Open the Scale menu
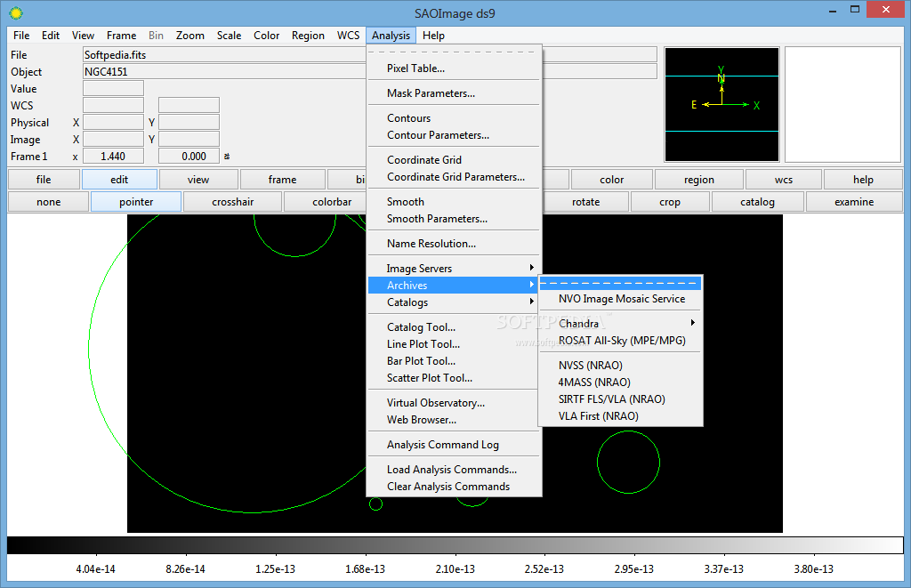911x588 pixels. (x=229, y=36)
